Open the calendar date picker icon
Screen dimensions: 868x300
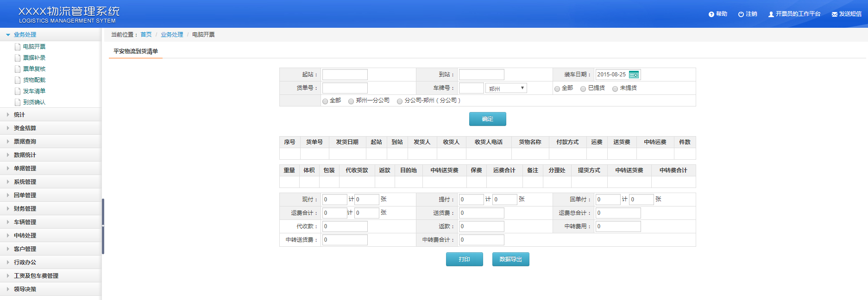(x=634, y=75)
